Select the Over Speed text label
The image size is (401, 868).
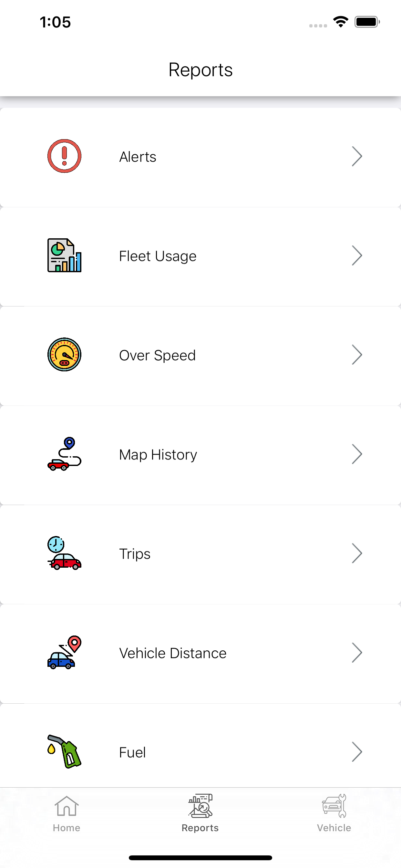point(157,355)
